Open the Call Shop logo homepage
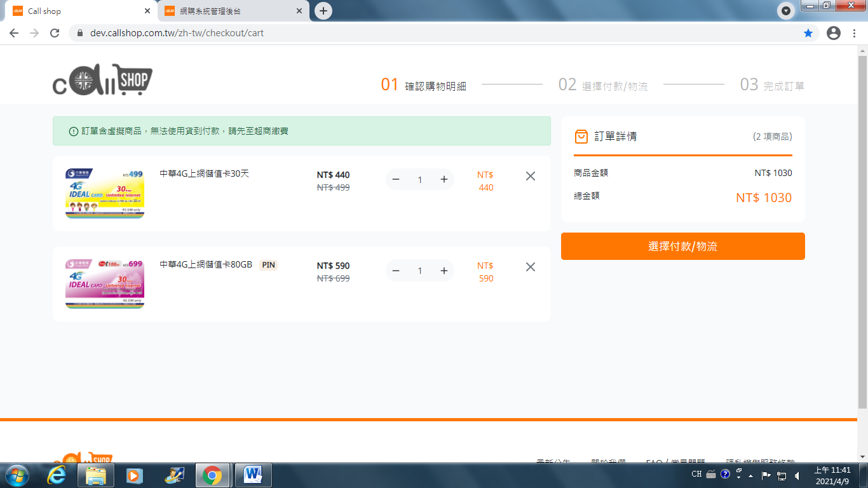 pos(102,80)
